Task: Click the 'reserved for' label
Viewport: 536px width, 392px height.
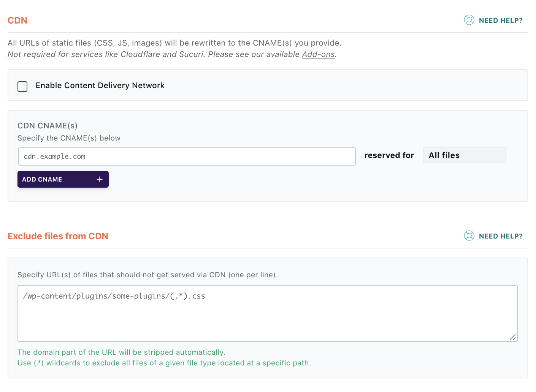Action: coord(389,155)
